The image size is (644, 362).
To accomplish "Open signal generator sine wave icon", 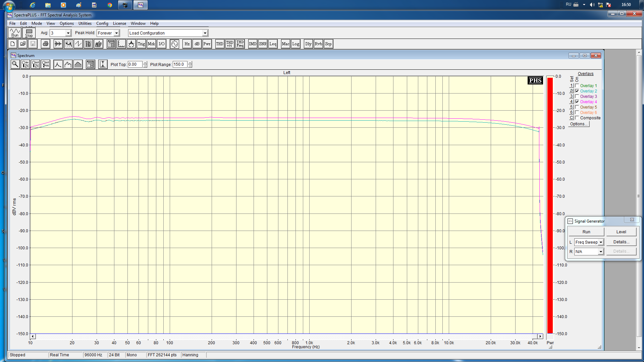I will (174, 44).
